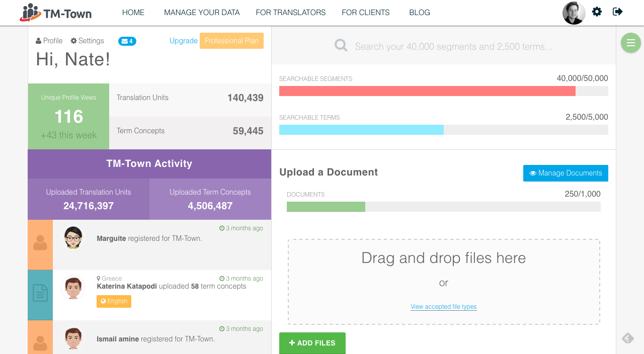Click Ismail amine's name
The height and width of the screenshot is (354, 644).
tap(118, 339)
